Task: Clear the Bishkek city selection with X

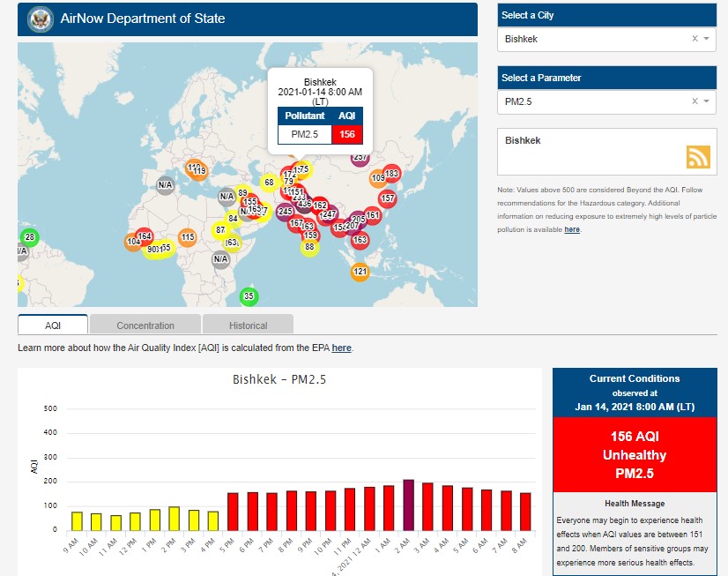Action: click(x=694, y=39)
